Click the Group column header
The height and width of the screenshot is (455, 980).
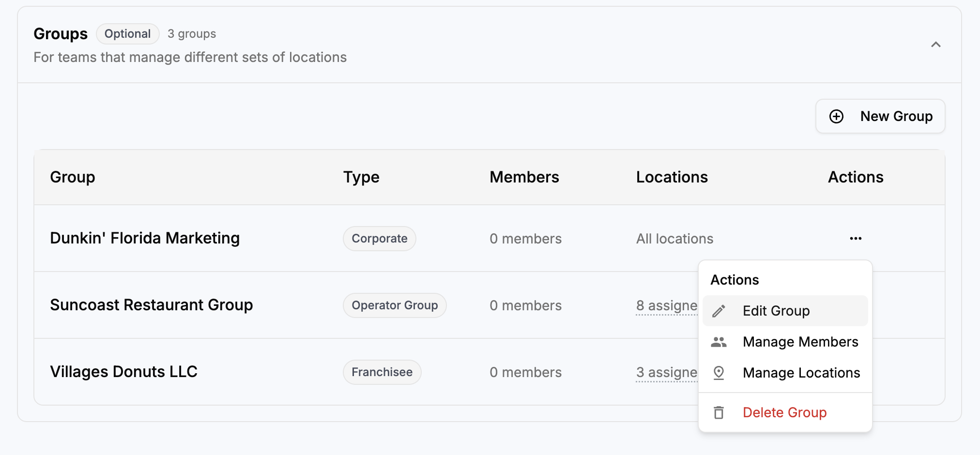click(73, 177)
